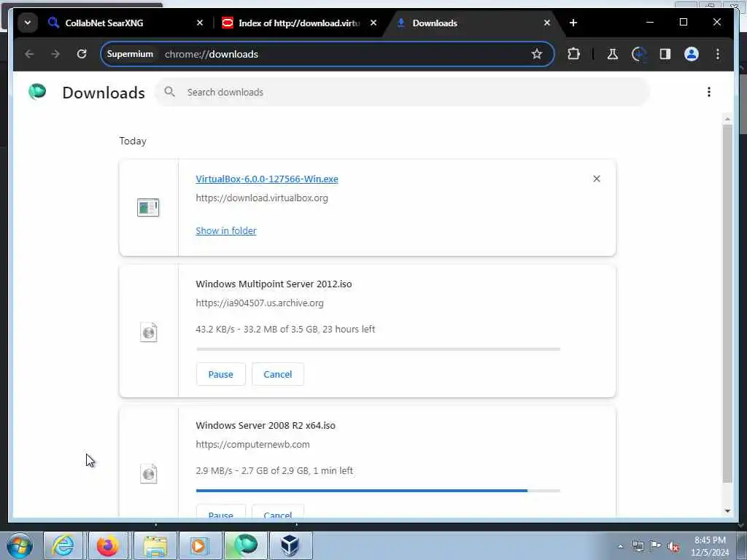Open a new tab with plus button
Viewport: 747px width, 560px height.
pyautogui.click(x=573, y=23)
